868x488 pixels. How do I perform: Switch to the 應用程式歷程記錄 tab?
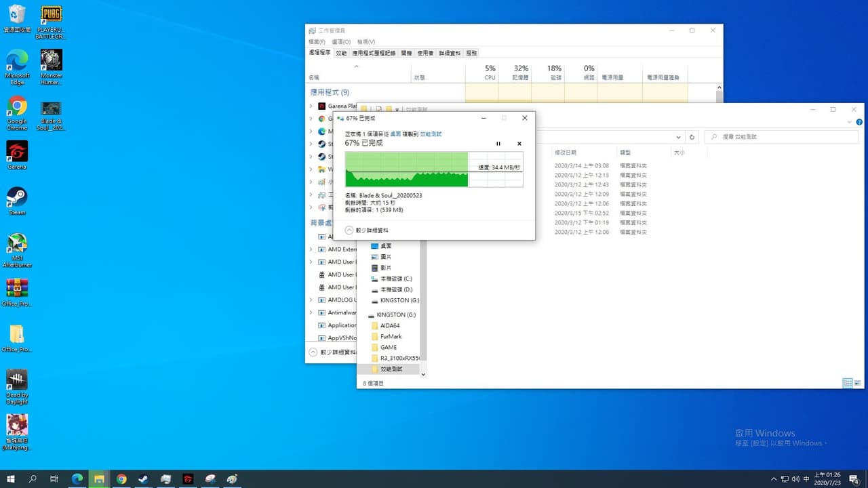pos(374,53)
